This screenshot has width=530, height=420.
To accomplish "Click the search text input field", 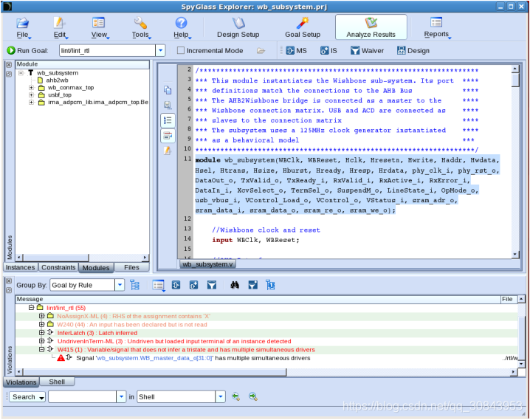I will coord(83,396).
